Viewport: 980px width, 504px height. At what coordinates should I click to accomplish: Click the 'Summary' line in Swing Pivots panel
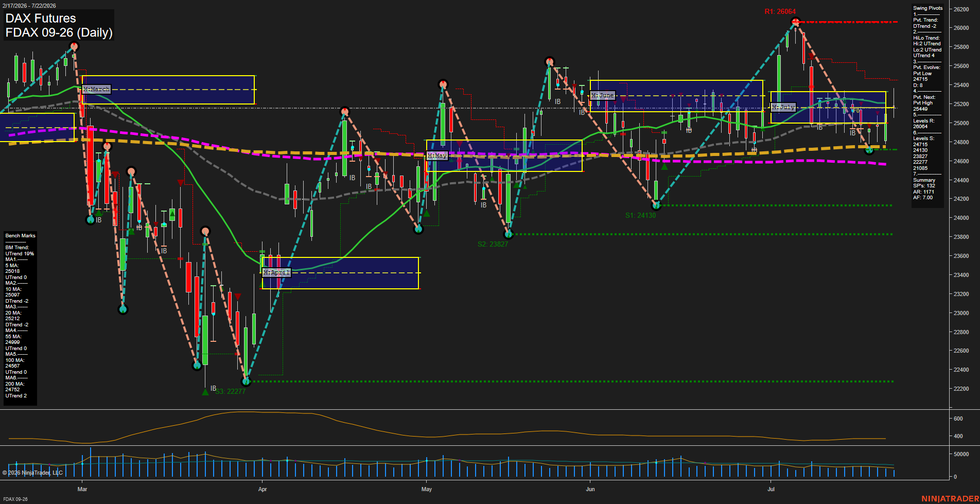(x=924, y=180)
